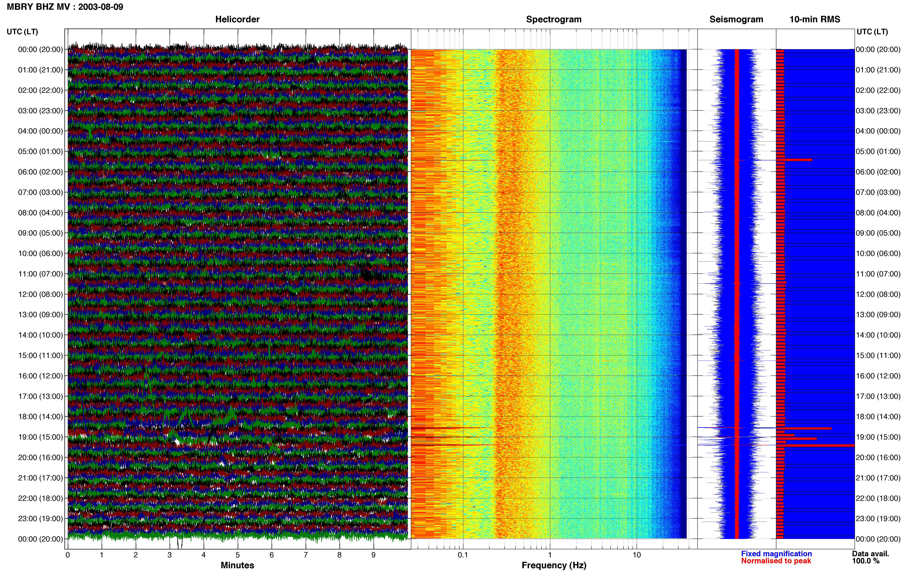Click left-axis time label 17:00 (13:00)
Image resolution: width=924 pixels, height=578 pixels.
pos(41,396)
